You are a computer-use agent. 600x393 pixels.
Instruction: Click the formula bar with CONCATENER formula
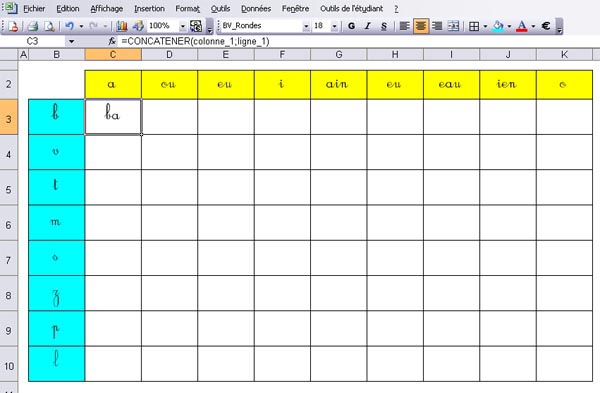[358, 41]
